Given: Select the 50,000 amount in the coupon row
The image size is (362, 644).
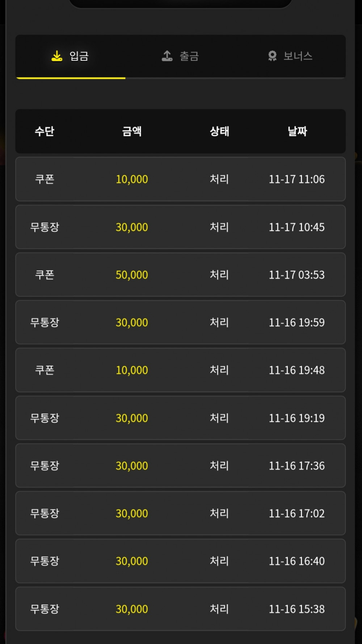Looking at the screenshot, I should coord(132,275).
